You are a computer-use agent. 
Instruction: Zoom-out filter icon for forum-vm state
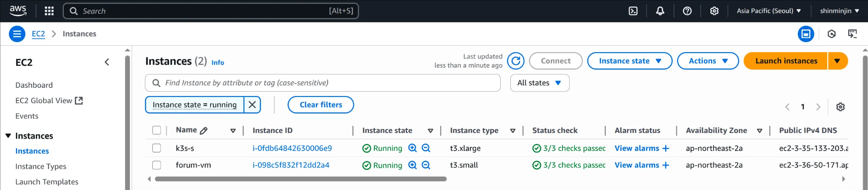click(426, 165)
